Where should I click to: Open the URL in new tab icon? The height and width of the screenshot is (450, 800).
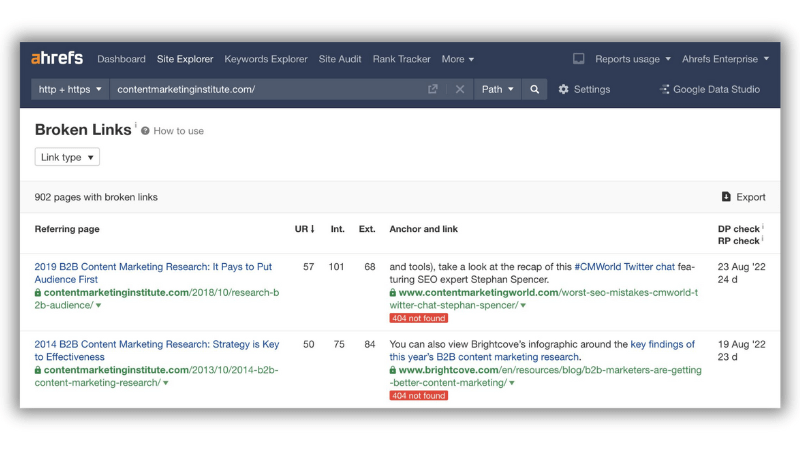(x=433, y=89)
